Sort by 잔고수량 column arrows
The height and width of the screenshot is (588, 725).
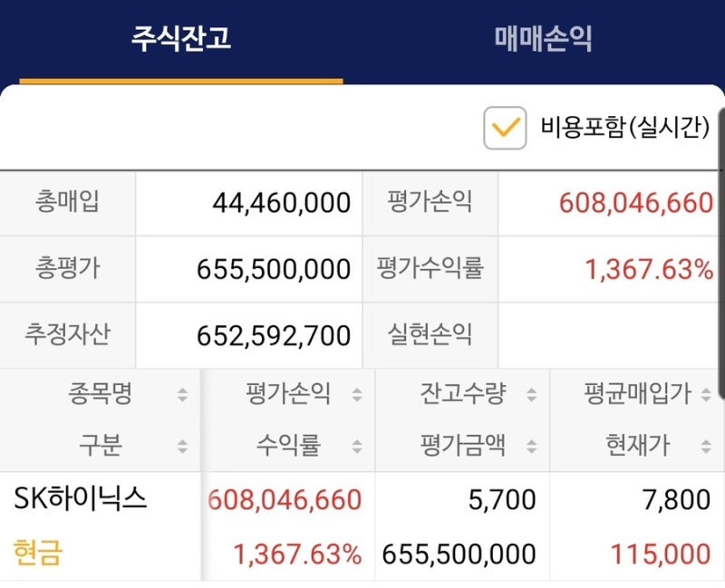(532, 394)
